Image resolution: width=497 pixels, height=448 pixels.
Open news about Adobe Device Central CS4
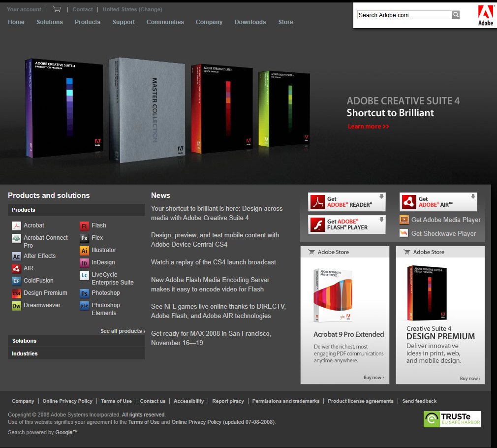(x=215, y=240)
